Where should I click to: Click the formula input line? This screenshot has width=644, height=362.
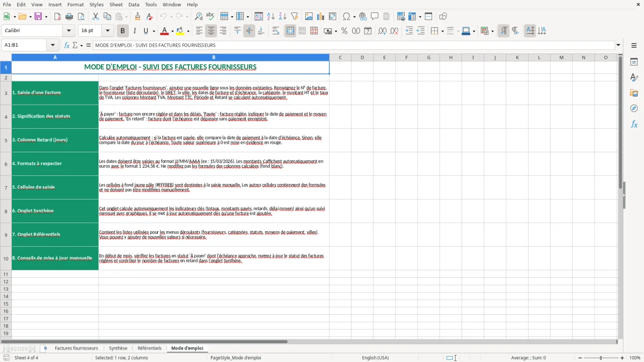pyautogui.click(x=354, y=45)
